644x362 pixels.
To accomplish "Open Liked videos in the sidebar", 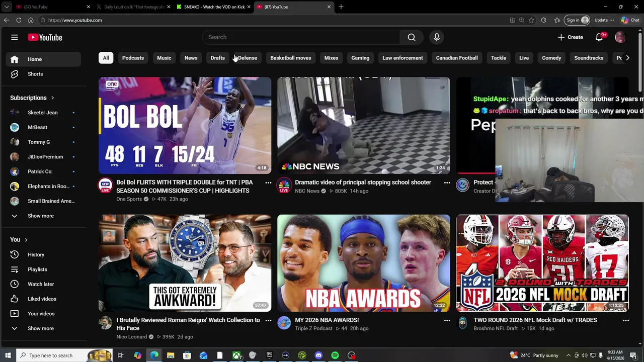I will [43, 299].
